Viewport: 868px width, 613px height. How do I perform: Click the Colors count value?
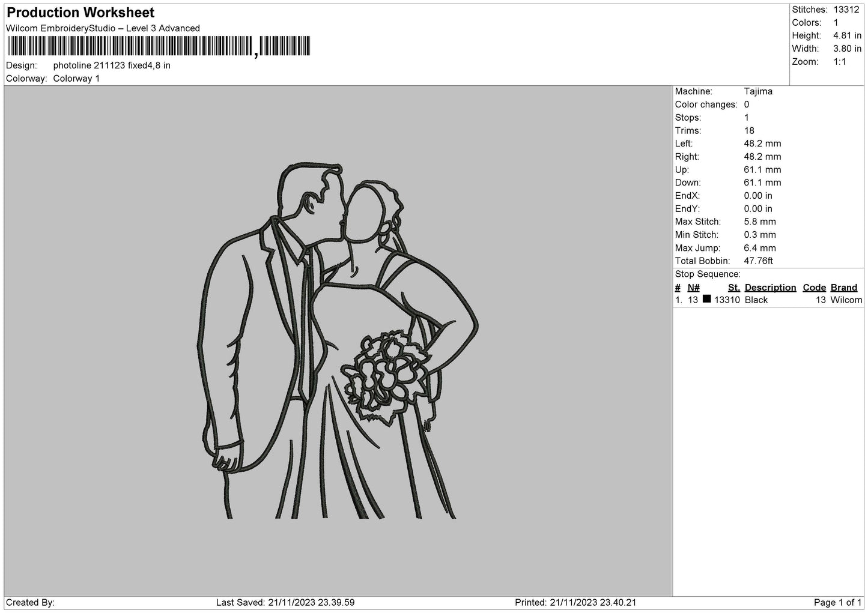coord(836,23)
